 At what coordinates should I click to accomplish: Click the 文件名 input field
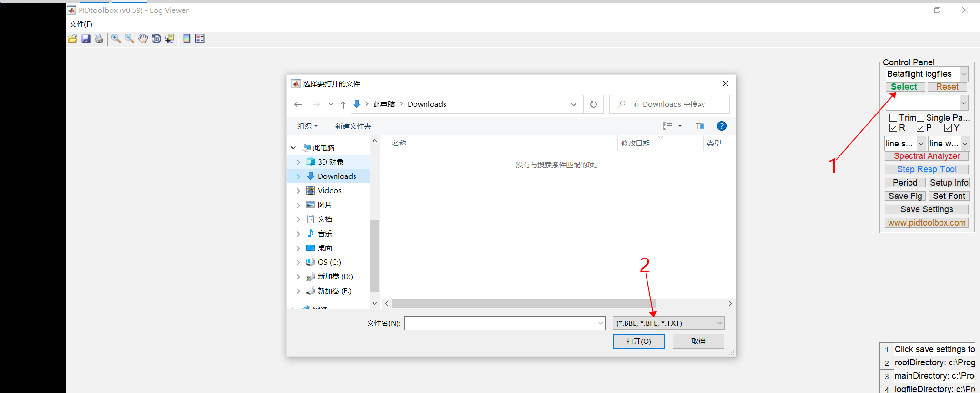click(x=505, y=323)
